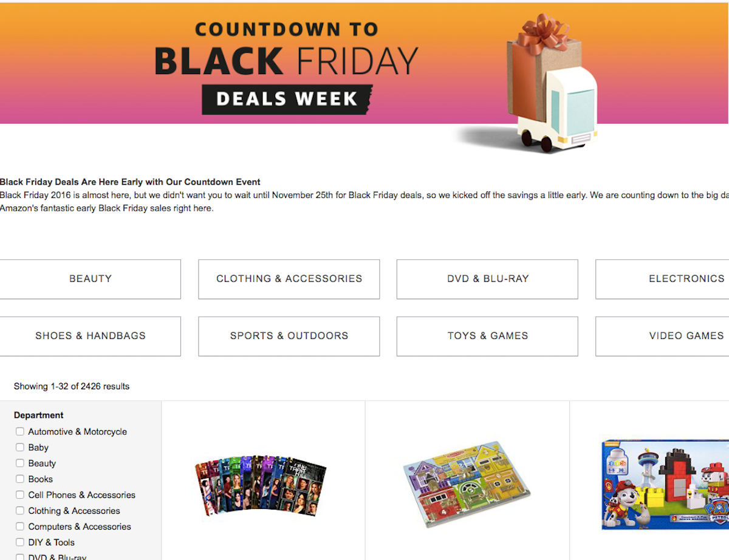Open the Beauty category button
729x560 pixels.
pyautogui.click(x=90, y=279)
